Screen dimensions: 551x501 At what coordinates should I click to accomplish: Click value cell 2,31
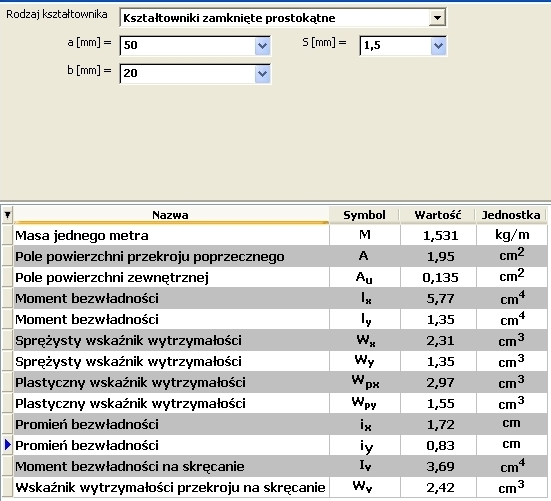(x=438, y=340)
